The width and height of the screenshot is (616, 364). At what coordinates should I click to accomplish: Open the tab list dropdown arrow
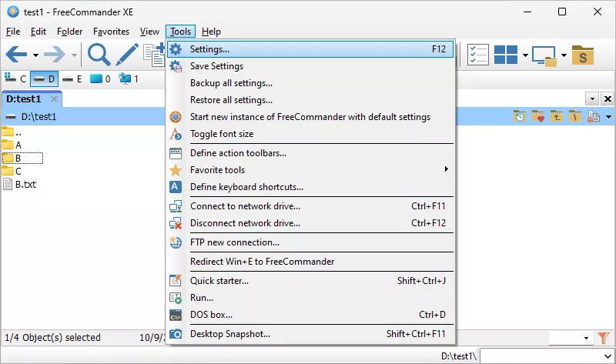coord(592,99)
